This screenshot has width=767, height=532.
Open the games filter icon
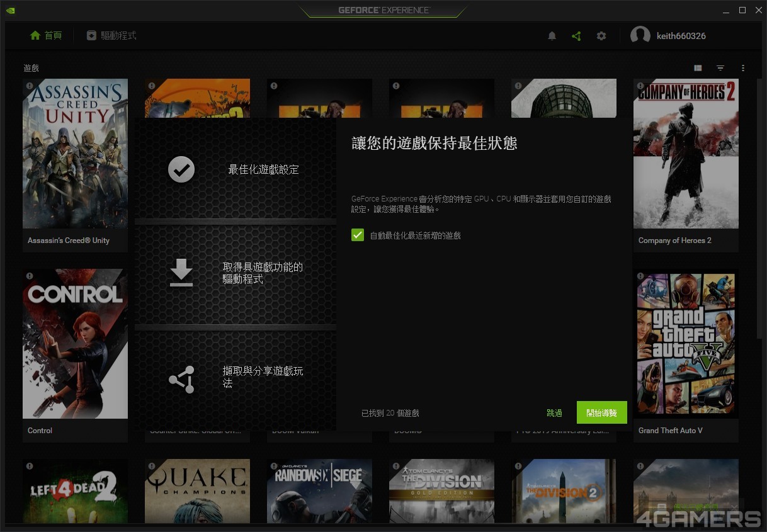coord(720,68)
